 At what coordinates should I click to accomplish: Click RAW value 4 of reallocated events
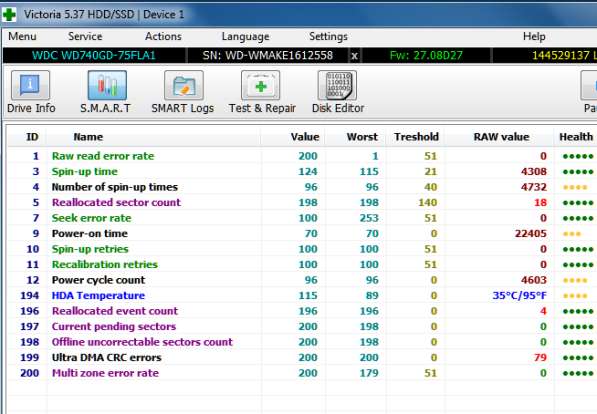[543, 311]
